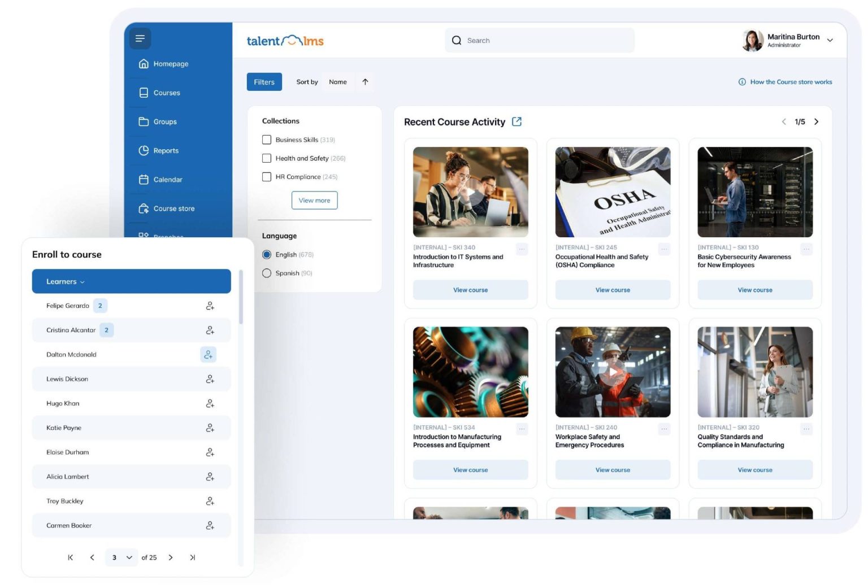The width and height of the screenshot is (868, 588).
Task: Click the search magnifier icon
Action: coord(457,40)
